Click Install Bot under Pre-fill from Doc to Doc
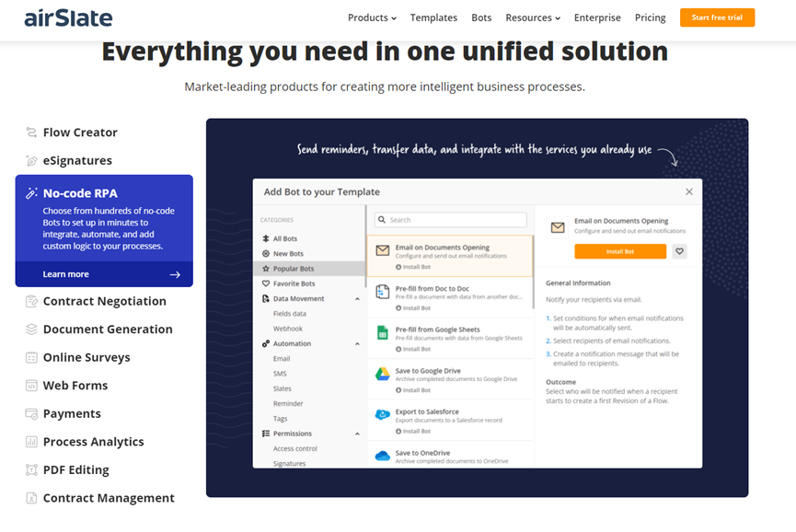The width and height of the screenshot is (796, 532). (x=413, y=308)
